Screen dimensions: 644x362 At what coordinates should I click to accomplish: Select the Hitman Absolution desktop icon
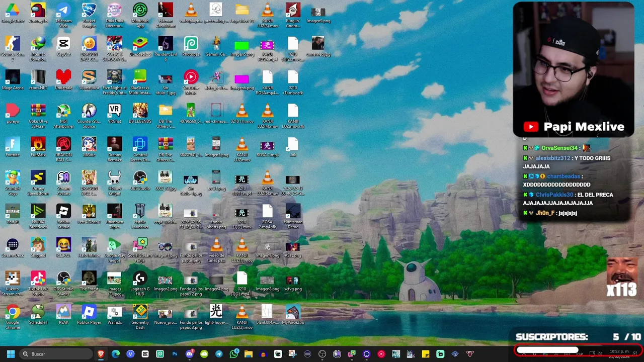point(166,15)
